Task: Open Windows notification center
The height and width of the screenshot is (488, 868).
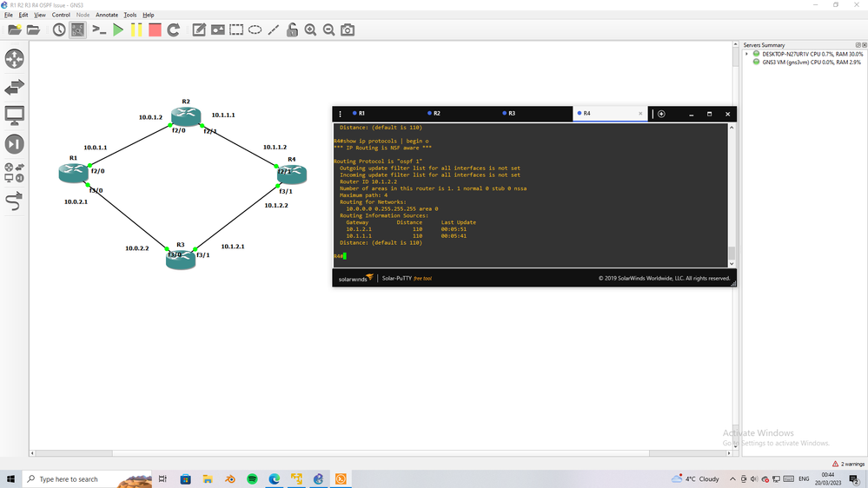Action: point(855,479)
